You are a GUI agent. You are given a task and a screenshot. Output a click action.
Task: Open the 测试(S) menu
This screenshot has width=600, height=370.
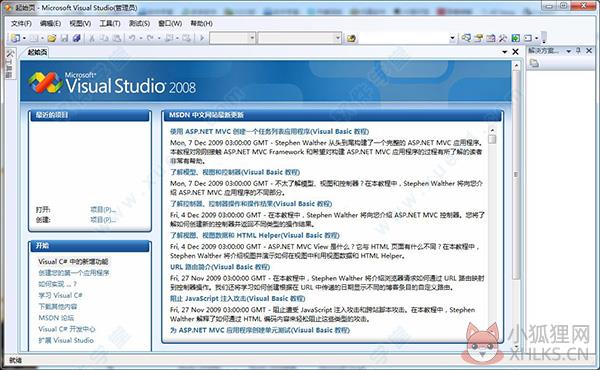139,23
